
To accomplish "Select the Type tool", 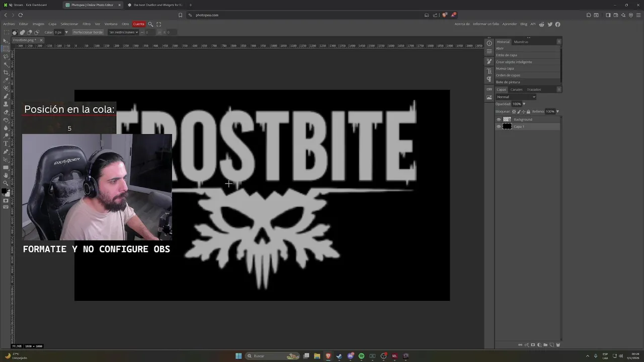I will [x=6, y=143].
